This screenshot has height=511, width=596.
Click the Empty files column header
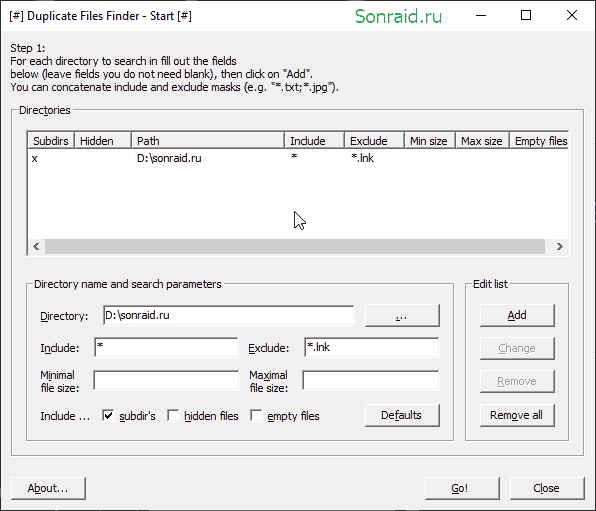(539, 141)
